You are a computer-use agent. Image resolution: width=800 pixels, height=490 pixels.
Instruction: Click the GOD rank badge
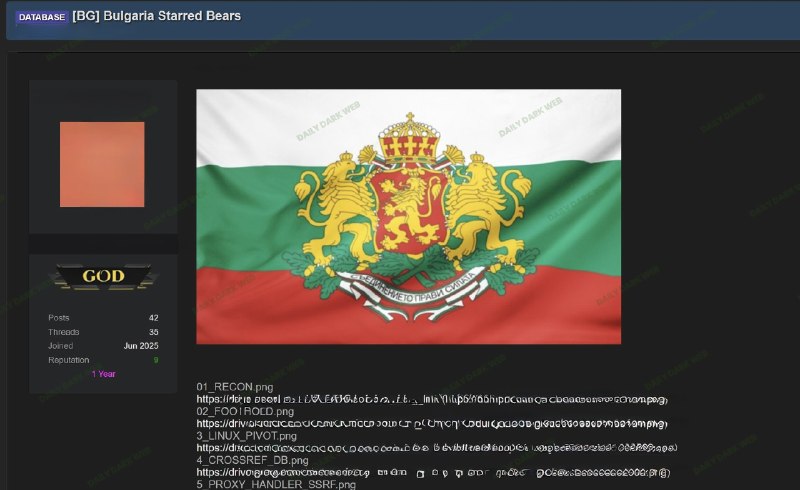pyautogui.click(x=103, y=276)
